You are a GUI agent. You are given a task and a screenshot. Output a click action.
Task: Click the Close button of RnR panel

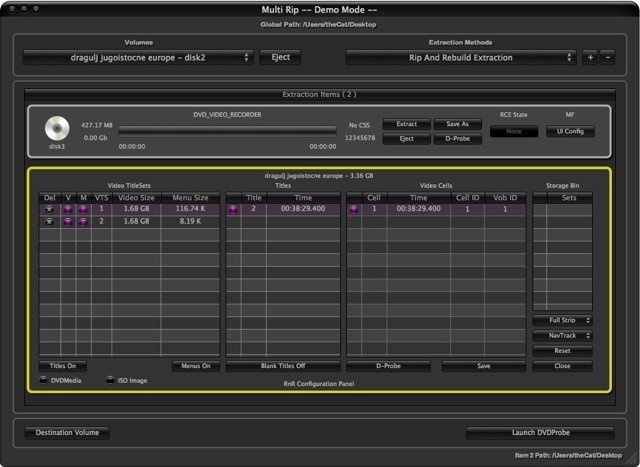coord(562,366)
